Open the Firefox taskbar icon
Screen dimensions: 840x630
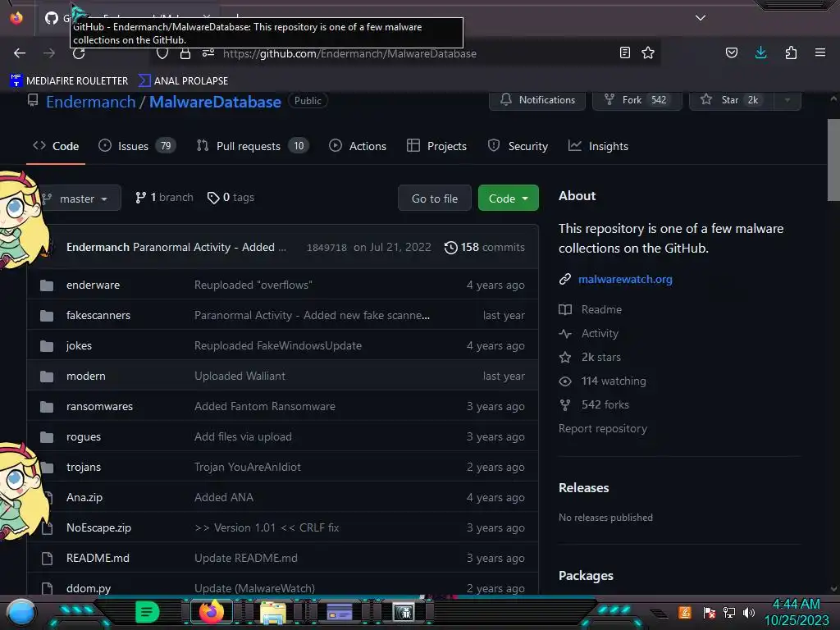[x=211, y=611]
